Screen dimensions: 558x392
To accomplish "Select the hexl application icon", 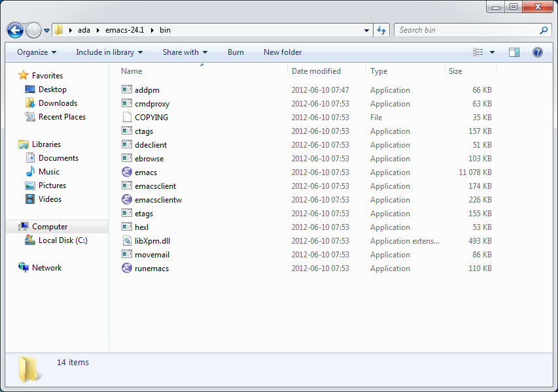I will (x=127, y=227).
